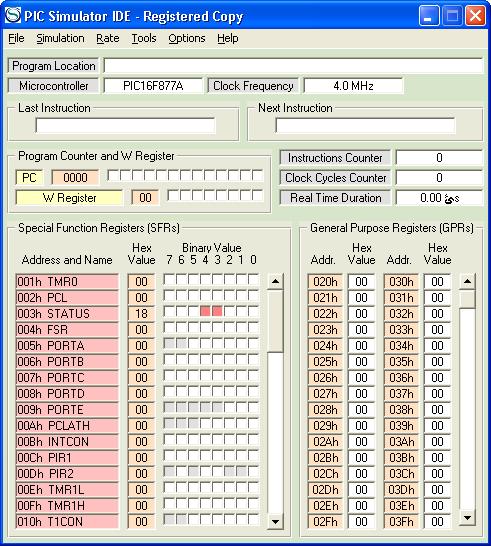This screenshot has width=491, height=546.
Task: Toggle STATUS register bit 3 box
Action: point(217,311)
